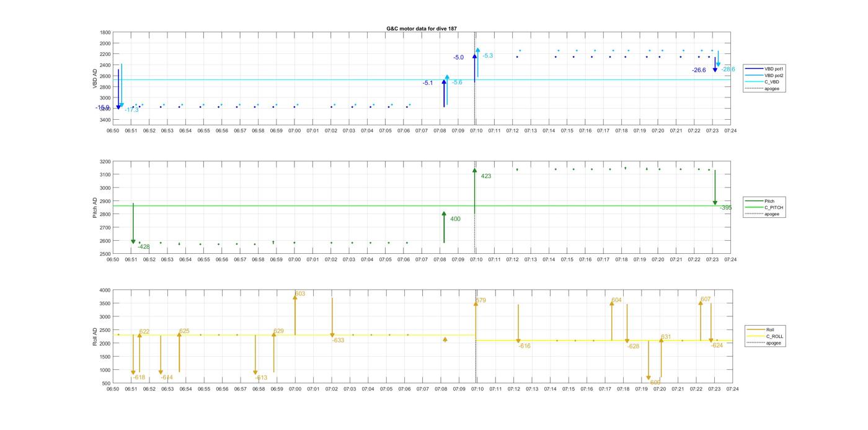Click the "-613" roll annotation
The image size is (868, 430).
[x=261, y=378]
